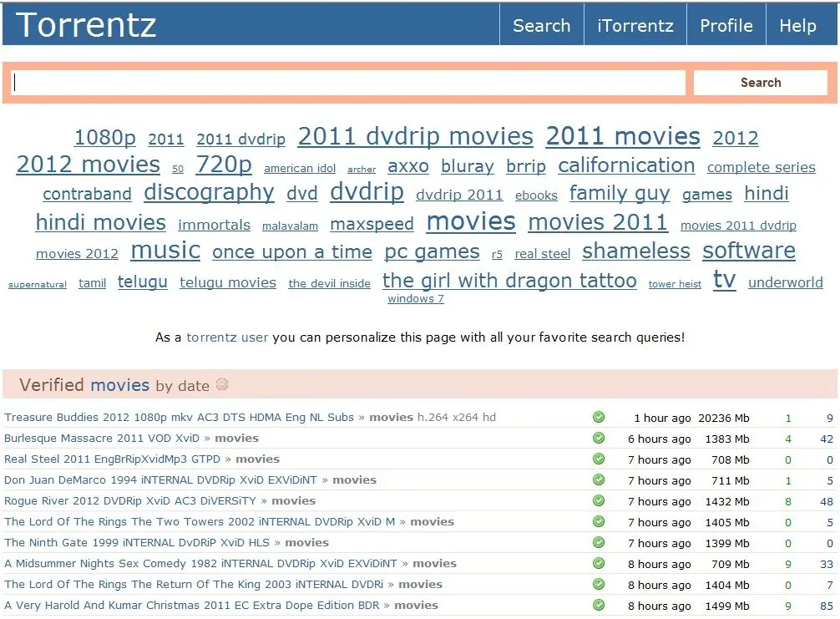Viewport: 840px width, 619px height.
Task: Open the 'supernatural' tag
Action: [38, 285]
